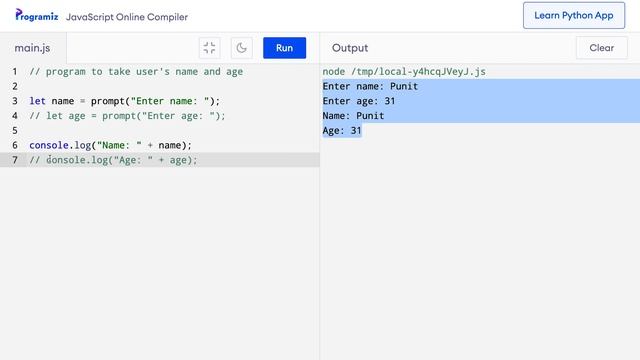Click output line 'Age: 31'

[342, 130]
